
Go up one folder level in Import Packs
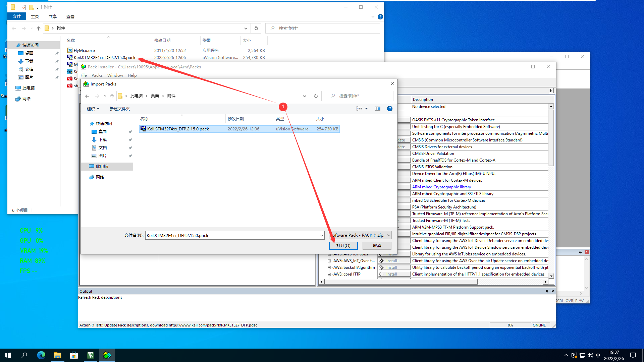pyautogui.click(x=112, y=96)
